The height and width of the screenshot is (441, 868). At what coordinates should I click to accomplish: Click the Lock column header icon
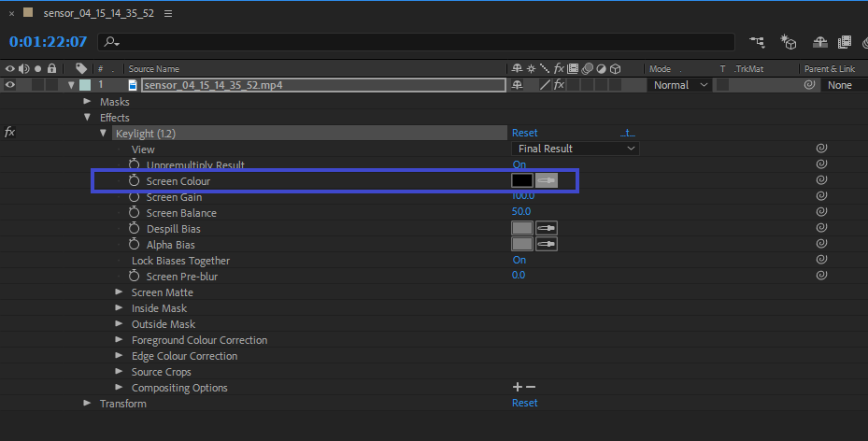pos(51,68)
